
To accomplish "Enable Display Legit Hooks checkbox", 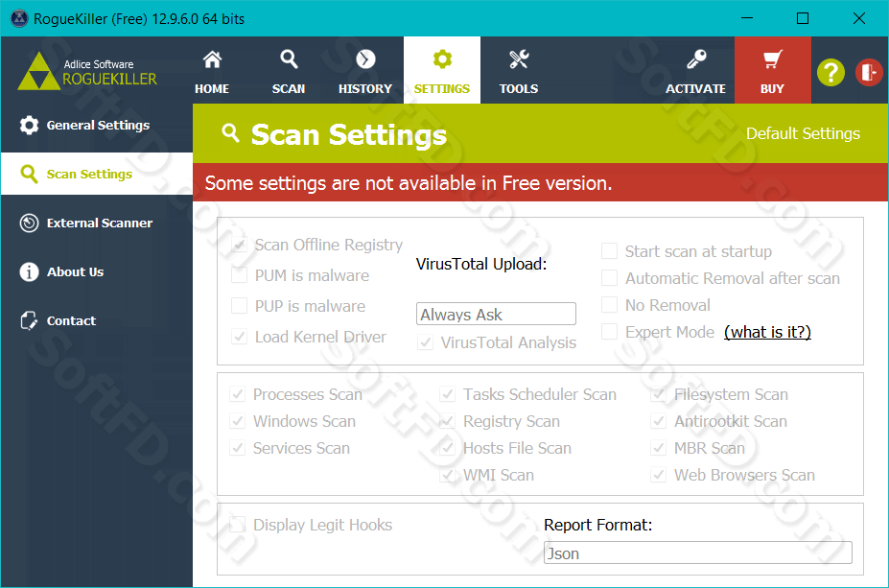I will click(x=238, y=525).
